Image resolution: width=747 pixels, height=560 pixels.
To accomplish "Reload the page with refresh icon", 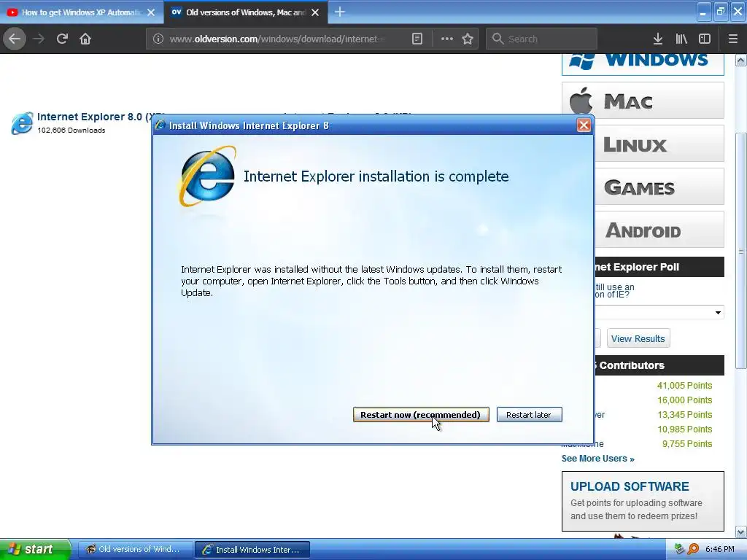I will tap(62, 39).
